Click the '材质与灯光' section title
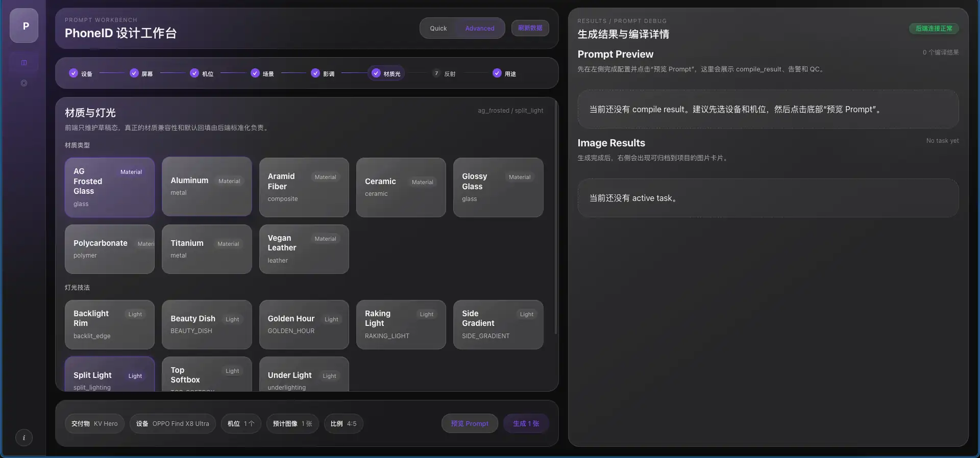980x458 pixels. click(x=90, y=113)
